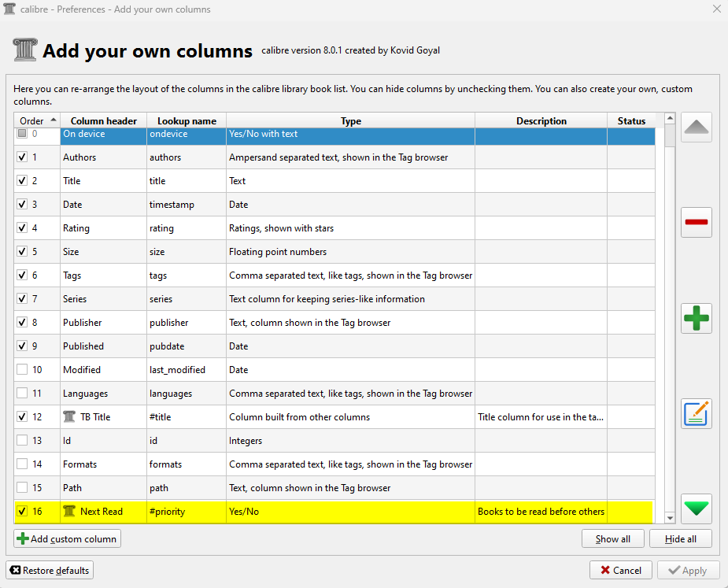Image resolution: width=728 pixels, height=588 pixels.
Task: Click the Column header heading
Action: [104, 120]
